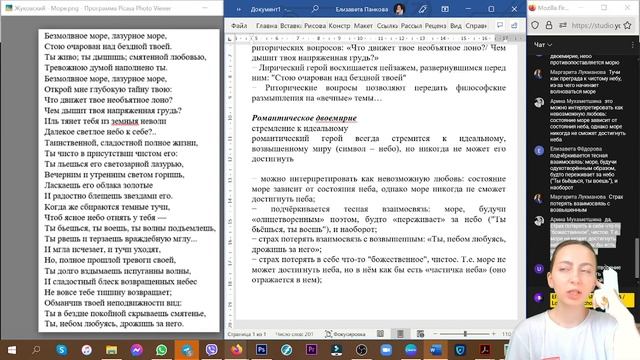Bookmark the page with the Firefox star icon
Image resolution: width=640 pixels, height=360 pixels.
627,25
